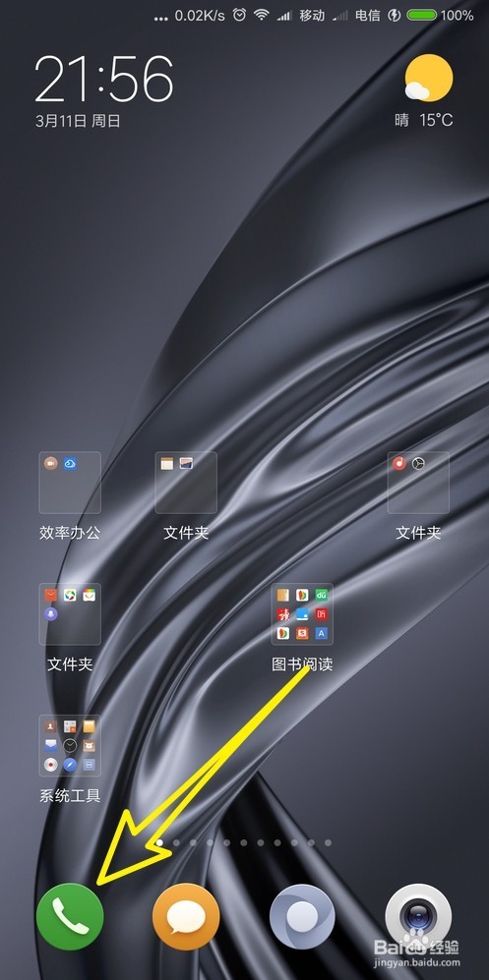The image size is (489, 980).
Task: Tap the 图书阅读 folder label
Action: click(x=302, y=663)
